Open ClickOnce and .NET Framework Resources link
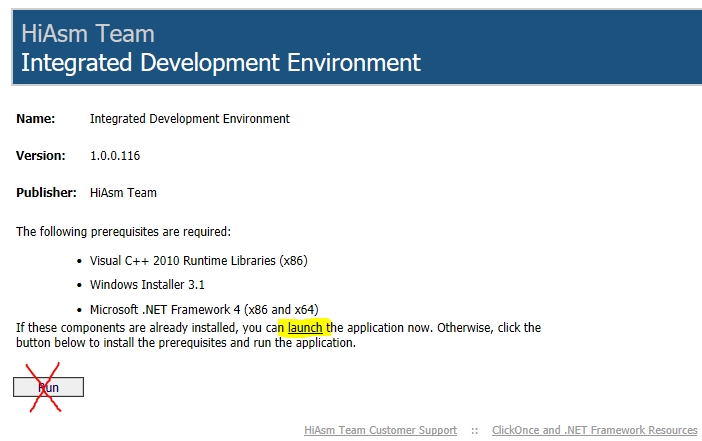702x441 pixels. [594, 430]
